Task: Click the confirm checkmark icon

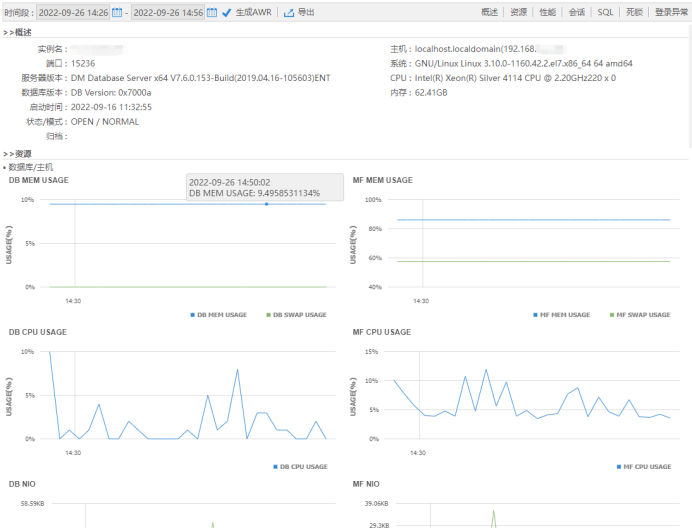Action: pos(226,13)
